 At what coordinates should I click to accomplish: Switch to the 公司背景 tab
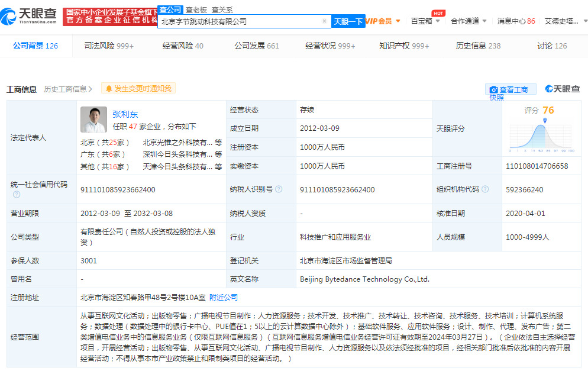35,46
